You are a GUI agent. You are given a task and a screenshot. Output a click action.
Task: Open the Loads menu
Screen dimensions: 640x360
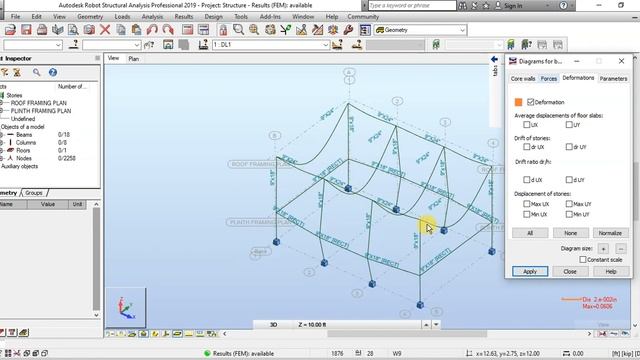[x=122, y=17]
